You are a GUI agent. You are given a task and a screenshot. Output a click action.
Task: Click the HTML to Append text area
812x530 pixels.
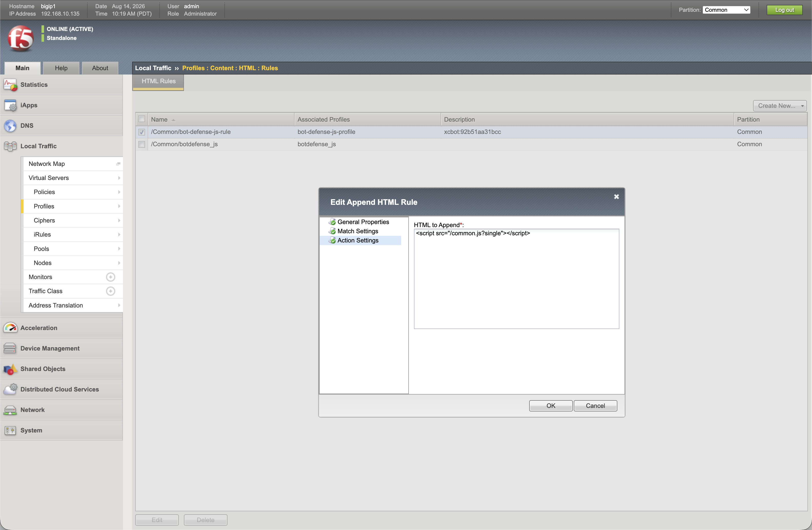[517, 279]
